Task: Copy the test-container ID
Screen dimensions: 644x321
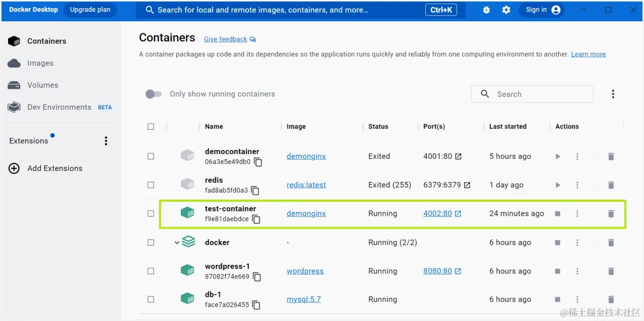Action: tap(257, 219)
